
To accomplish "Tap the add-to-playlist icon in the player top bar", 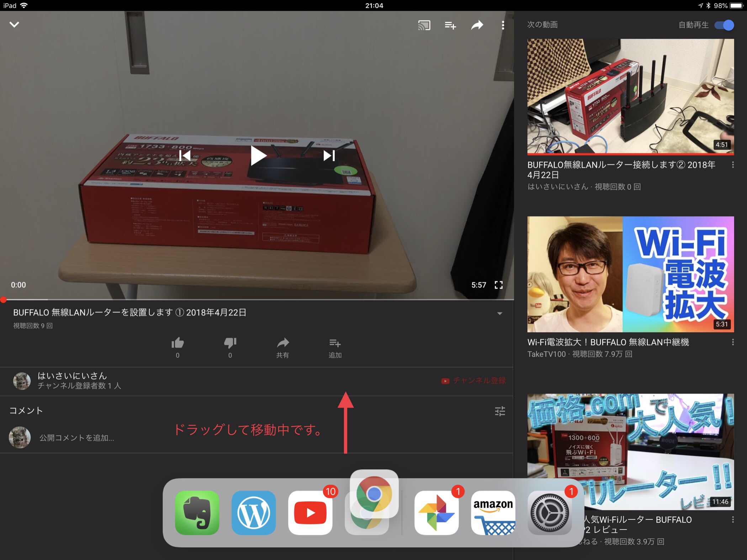I will click(450, 25).
